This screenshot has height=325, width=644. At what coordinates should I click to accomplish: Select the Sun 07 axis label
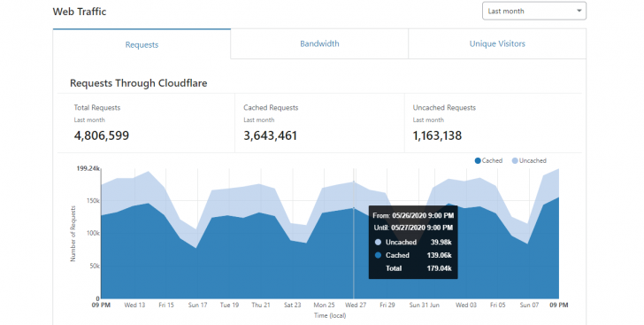(529, 305)
